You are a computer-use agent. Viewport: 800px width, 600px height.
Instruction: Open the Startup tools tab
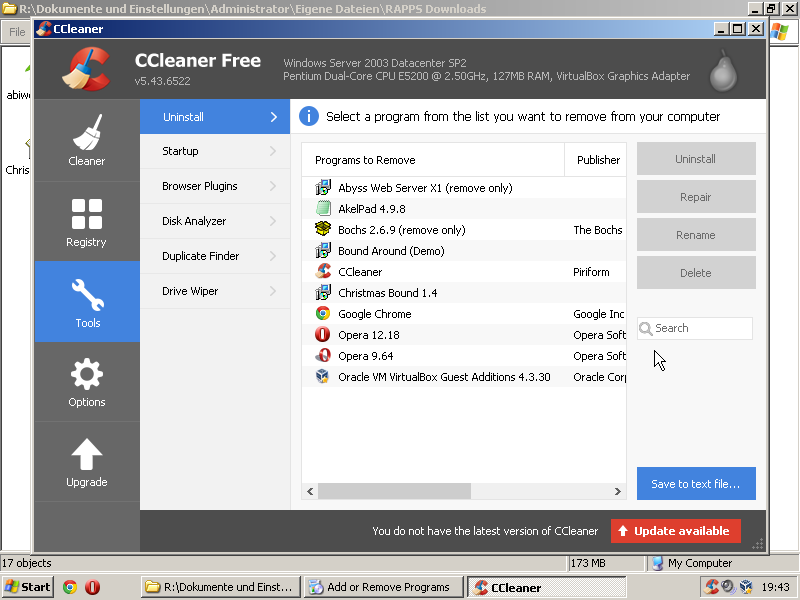[x=181, y=151]
